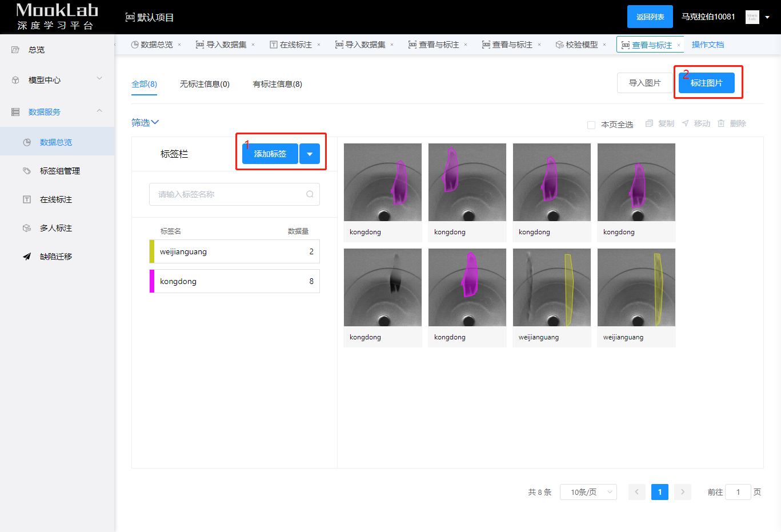The image size is (781, 532).
Task: Select weijianguang name in tag list
Action: click(183, 251)
